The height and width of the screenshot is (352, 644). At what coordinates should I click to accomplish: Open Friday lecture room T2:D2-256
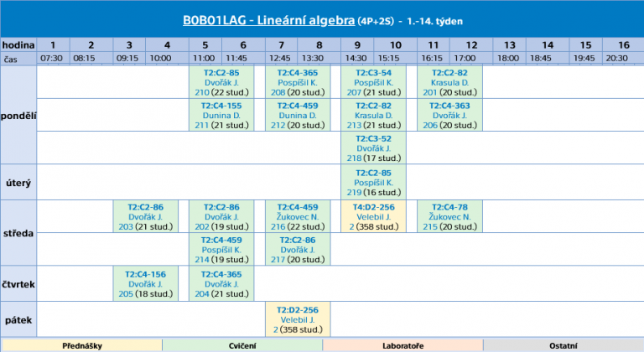pyautogui.click(x=298, y=310)
